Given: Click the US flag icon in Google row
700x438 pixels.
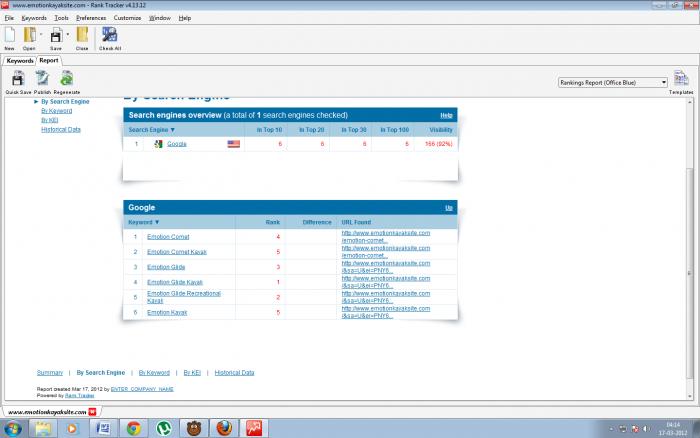Looking at the screenshot, I should [x=233, y=144].
